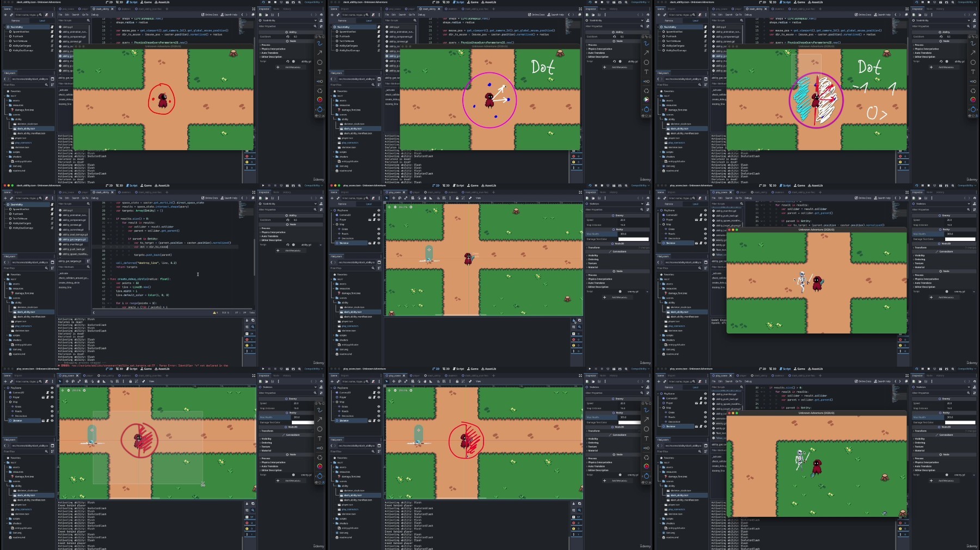Choose annotation Text tool in white-arrows frame
This screenshot has width=980, height=550.
[646, 72]
